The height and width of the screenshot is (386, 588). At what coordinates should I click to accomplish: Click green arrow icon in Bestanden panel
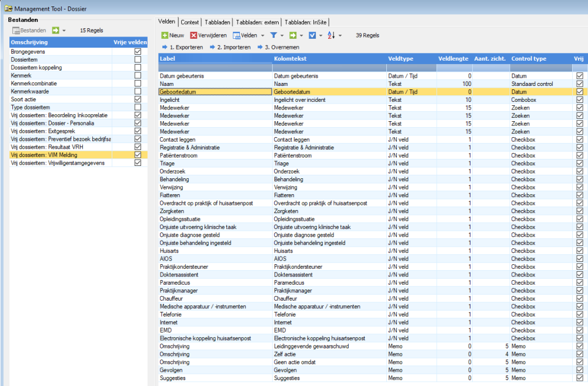[56, 30]
